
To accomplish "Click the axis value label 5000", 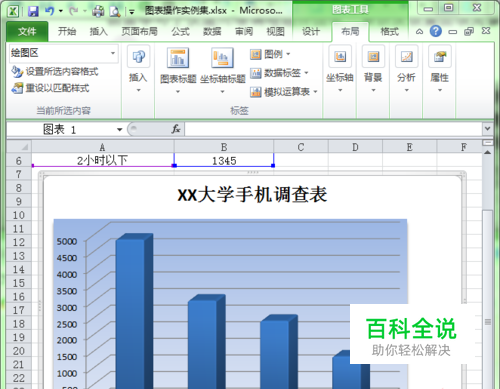I will click(67, 241).
